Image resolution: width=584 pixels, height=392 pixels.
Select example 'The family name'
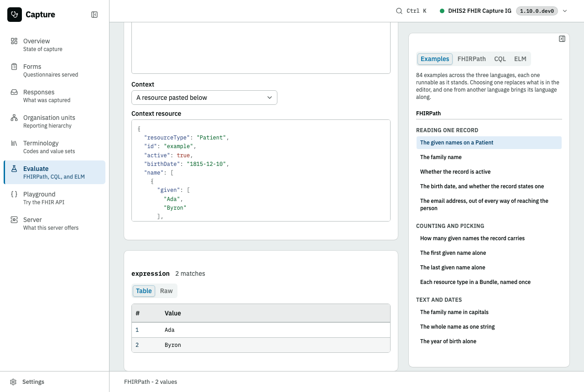click(489, 157)
